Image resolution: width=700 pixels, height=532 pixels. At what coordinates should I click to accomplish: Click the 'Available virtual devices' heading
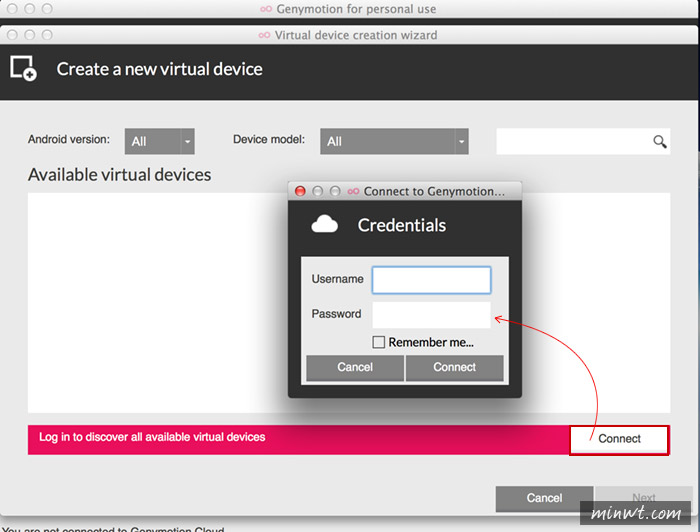[120, 175]
